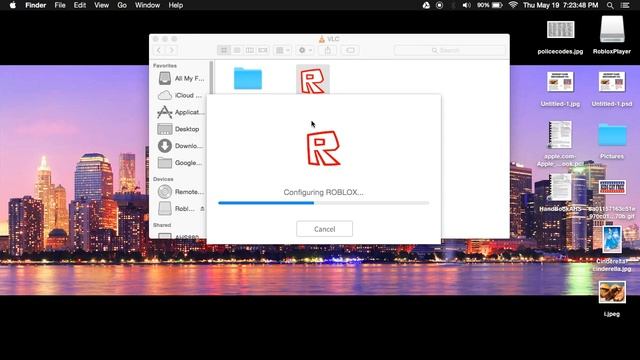
Task: Open the Finder arrange-by dropdown
Action: point(282,50)
